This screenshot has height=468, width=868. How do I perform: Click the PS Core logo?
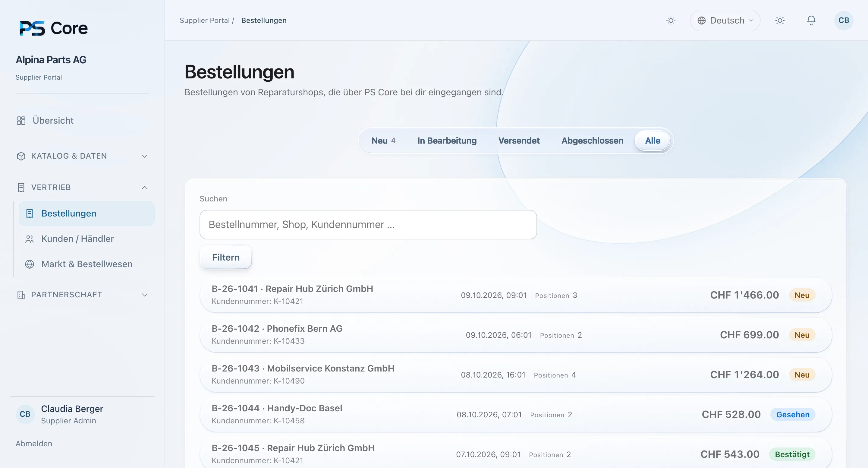coord(54,28)
